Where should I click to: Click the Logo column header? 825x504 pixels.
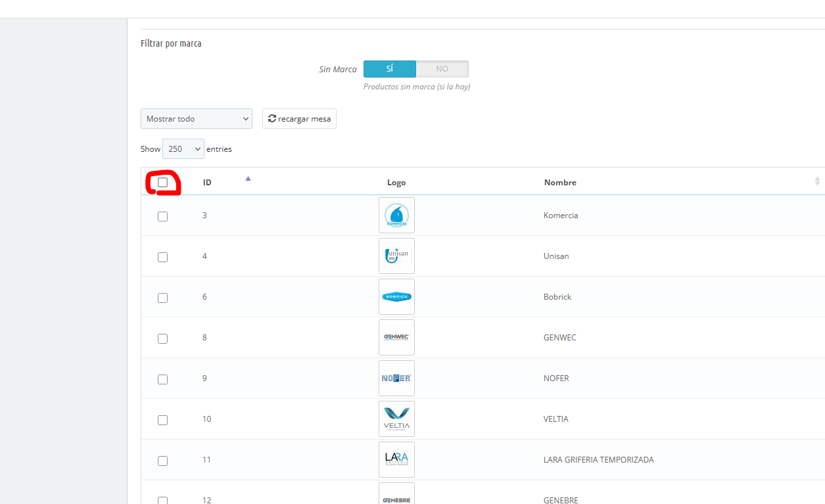(x=396, y=183)
